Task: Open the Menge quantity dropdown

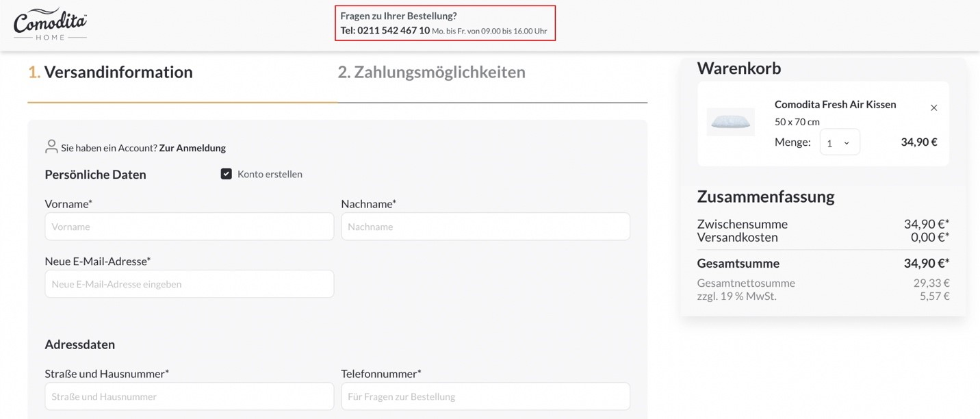Action: coord(839,142)
